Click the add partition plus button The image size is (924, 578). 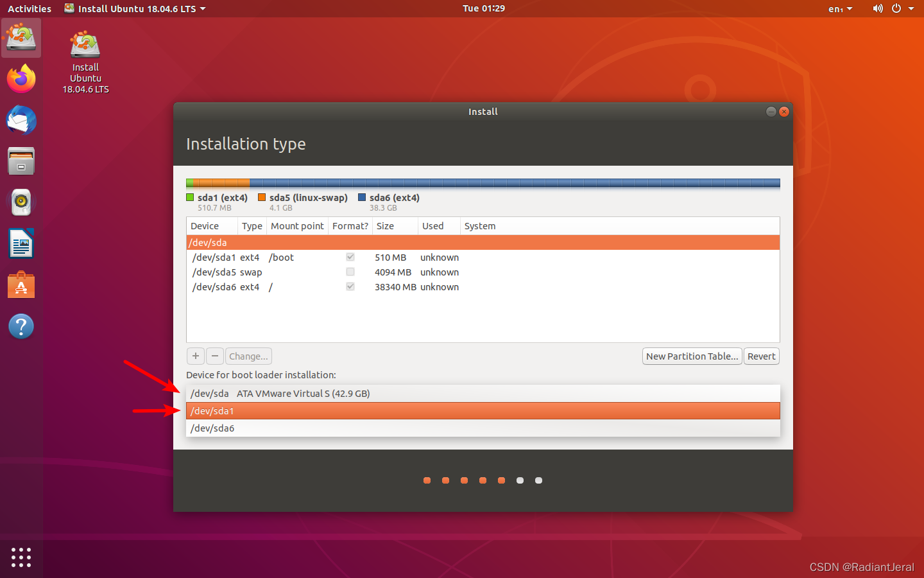click(x=196, y=356)
